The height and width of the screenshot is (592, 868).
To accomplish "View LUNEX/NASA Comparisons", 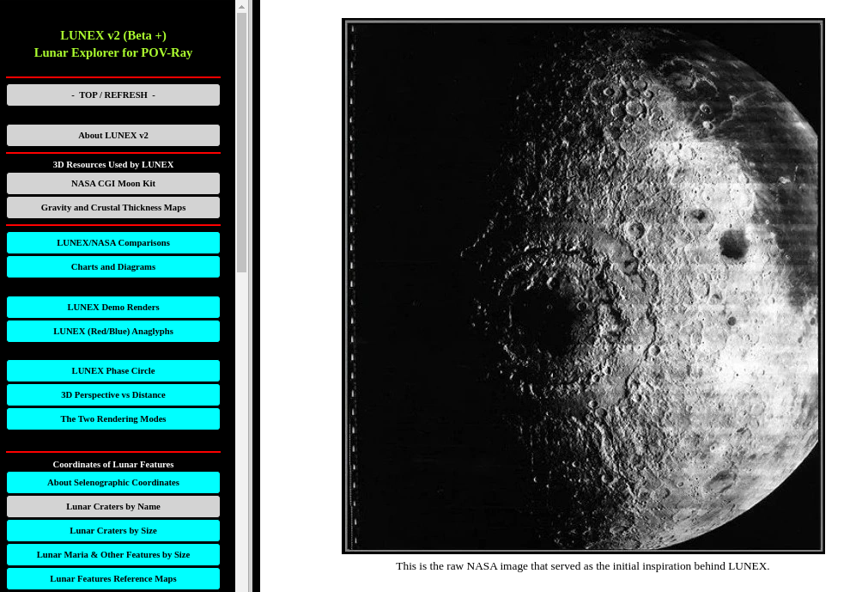I will click(113, 242).
